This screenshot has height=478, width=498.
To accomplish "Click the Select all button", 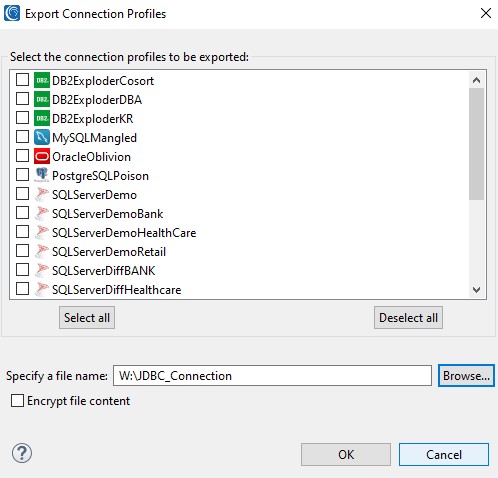I will (x=87, y=318).
